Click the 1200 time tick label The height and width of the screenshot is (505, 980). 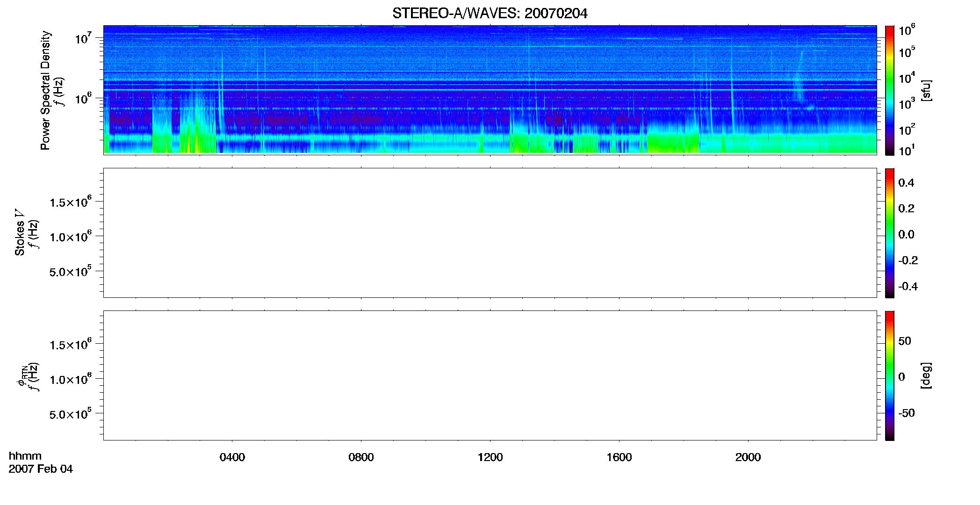490,457
